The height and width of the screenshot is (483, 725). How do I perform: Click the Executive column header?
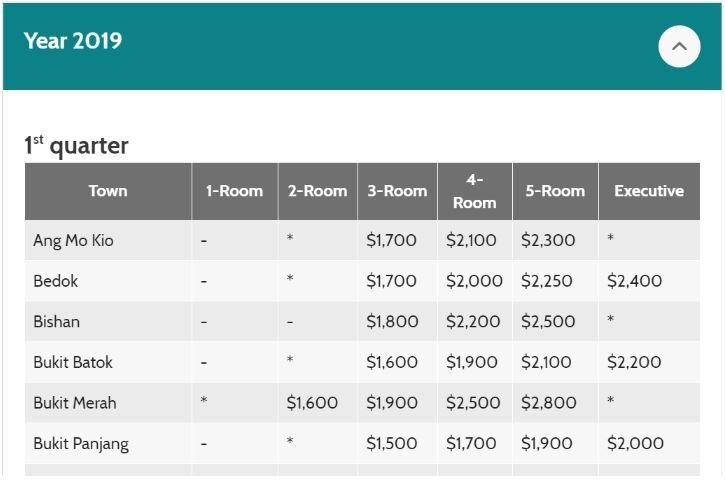649,191
